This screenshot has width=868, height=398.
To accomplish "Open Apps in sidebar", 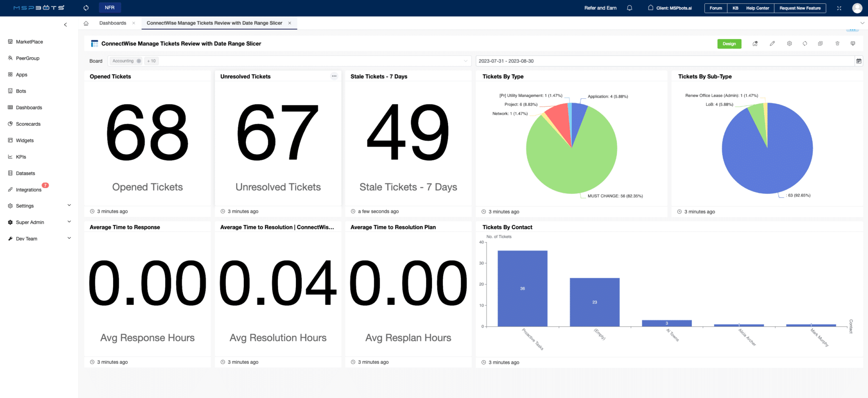I will point(22,75).
